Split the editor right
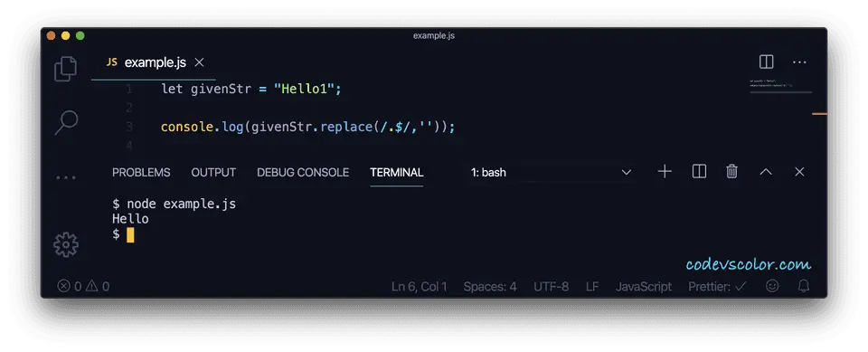Image resolution: width=868 pixels, height=352 pixels. point(766,62)
